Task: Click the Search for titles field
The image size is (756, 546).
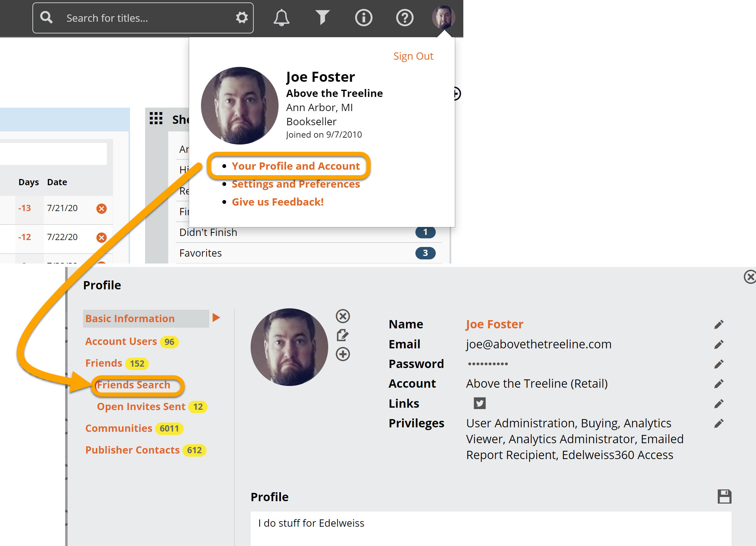Action: coord(145,18)
